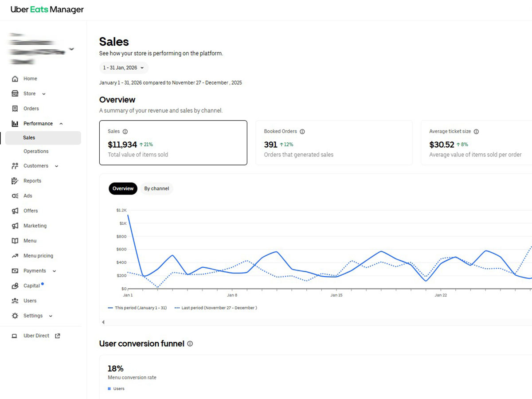Click the highlighted Sales metric card
The width and height of the screenshot is (532, 399).
(x=173, y=142)
